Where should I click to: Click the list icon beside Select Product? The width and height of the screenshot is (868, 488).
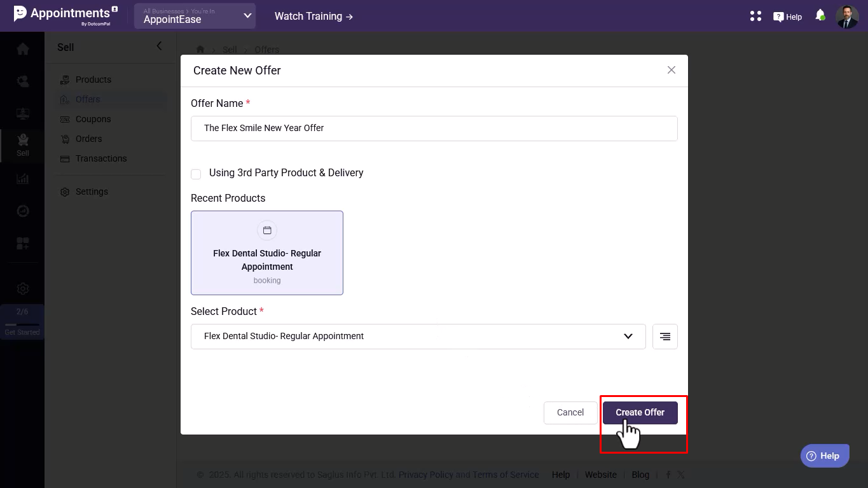click(x=665, y=337)
